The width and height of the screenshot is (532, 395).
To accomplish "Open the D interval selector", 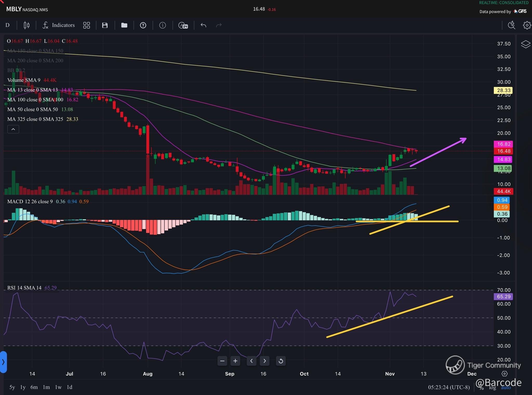I will coord(8,25).
